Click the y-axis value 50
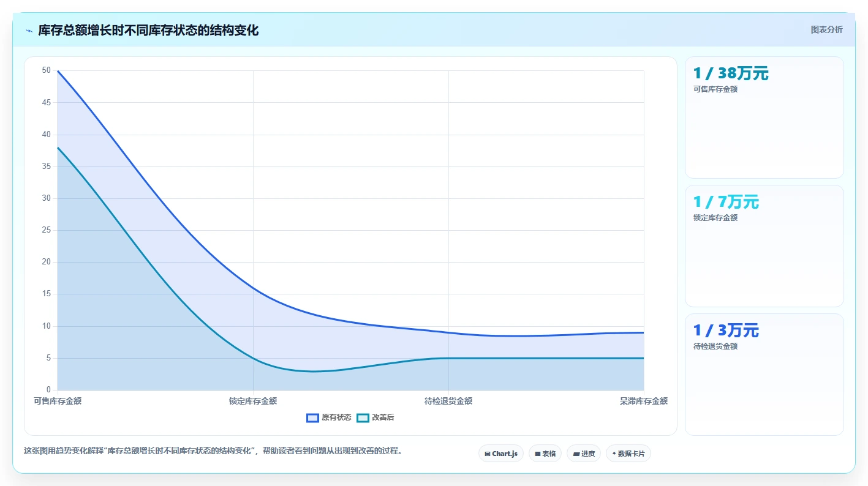Image resolution: width=868 pixels, height=486 pixels. 47,70
